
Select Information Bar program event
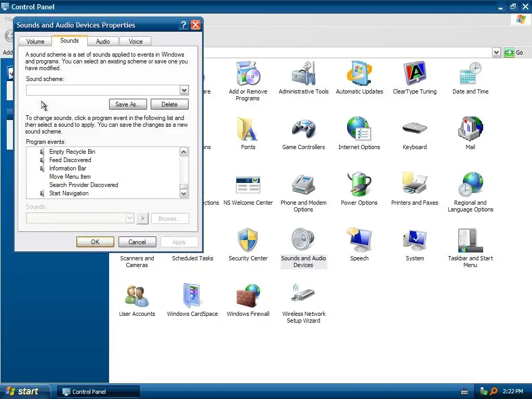(68, 168)
